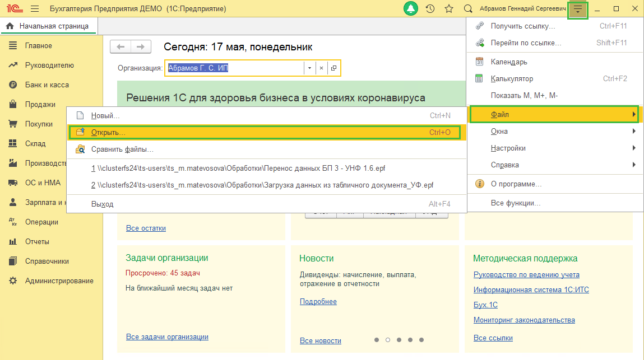Screen dimensions: 644x360
Task: Select the last news carousel dot
Action: [x=421, y=340]
